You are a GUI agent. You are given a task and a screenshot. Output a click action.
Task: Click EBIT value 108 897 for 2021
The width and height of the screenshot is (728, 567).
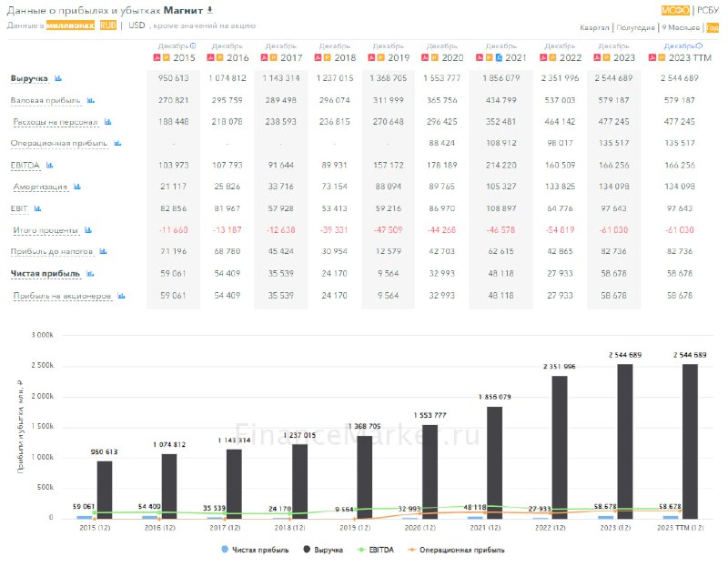click(501, 208)
